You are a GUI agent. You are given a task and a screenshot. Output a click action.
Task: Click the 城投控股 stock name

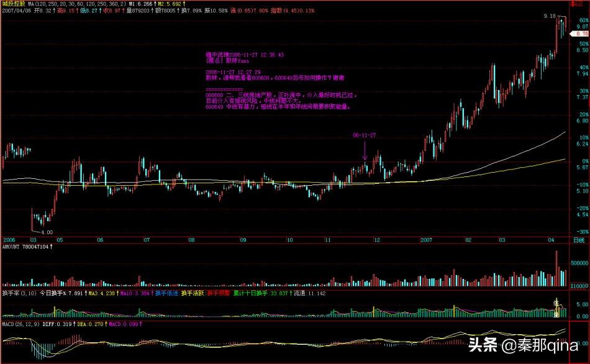(x=14, y=4)
